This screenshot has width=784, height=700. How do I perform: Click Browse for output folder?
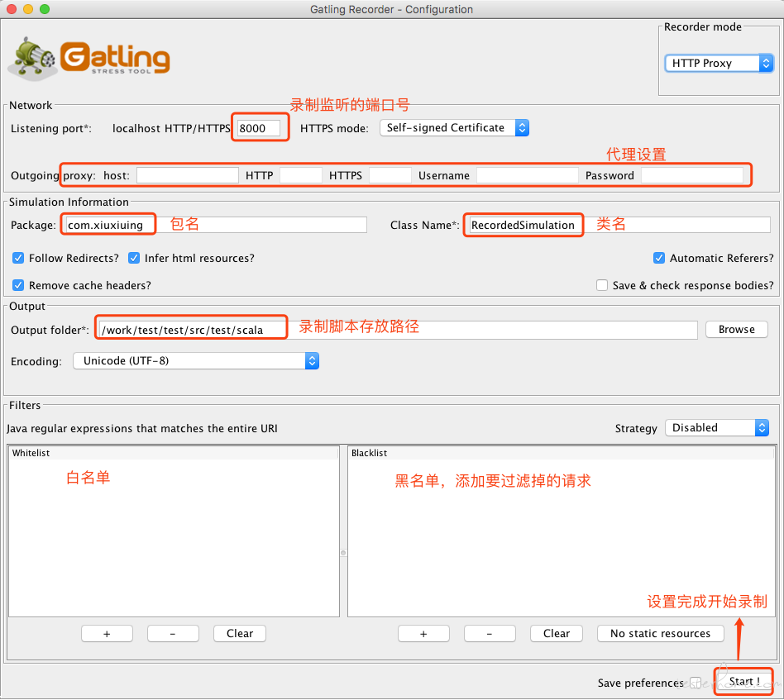pyautogui.click(x=737, y=329)
